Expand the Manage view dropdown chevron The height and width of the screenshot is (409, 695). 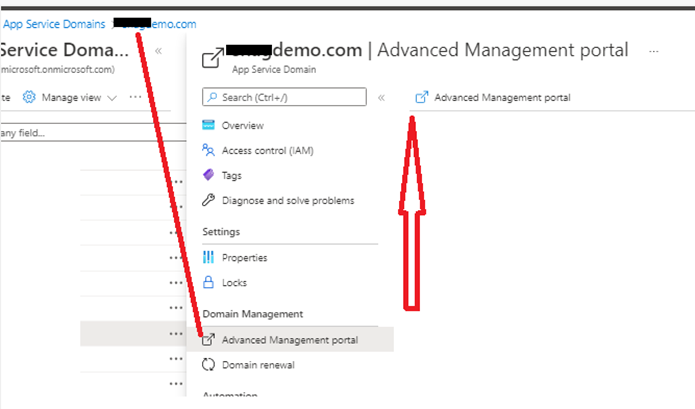coord(113,98)
